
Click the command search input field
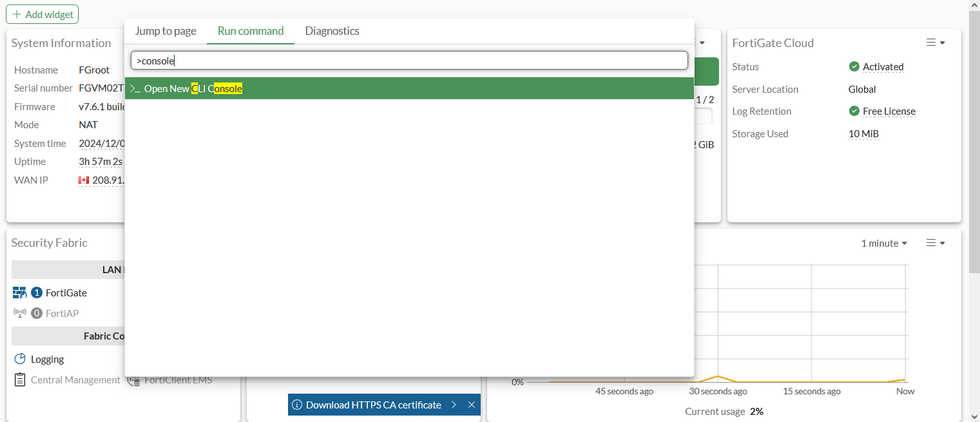(409, 61)
